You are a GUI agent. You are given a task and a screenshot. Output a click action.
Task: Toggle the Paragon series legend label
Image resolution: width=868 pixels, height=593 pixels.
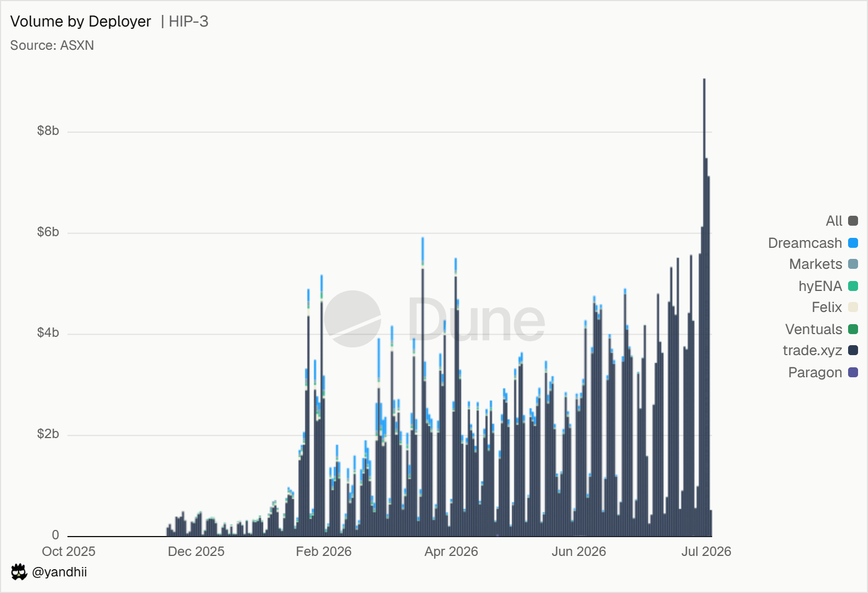click(815, 372)
